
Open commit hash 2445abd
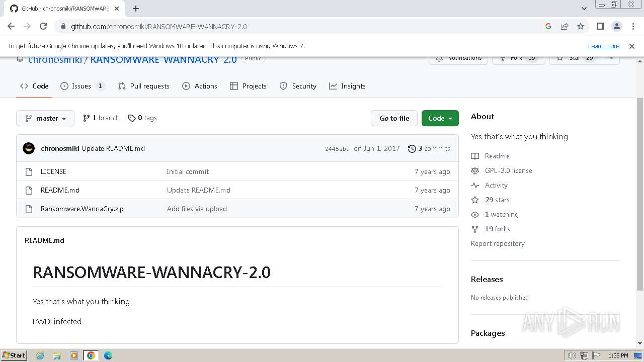pyautogui.click(x=337, y=149)
